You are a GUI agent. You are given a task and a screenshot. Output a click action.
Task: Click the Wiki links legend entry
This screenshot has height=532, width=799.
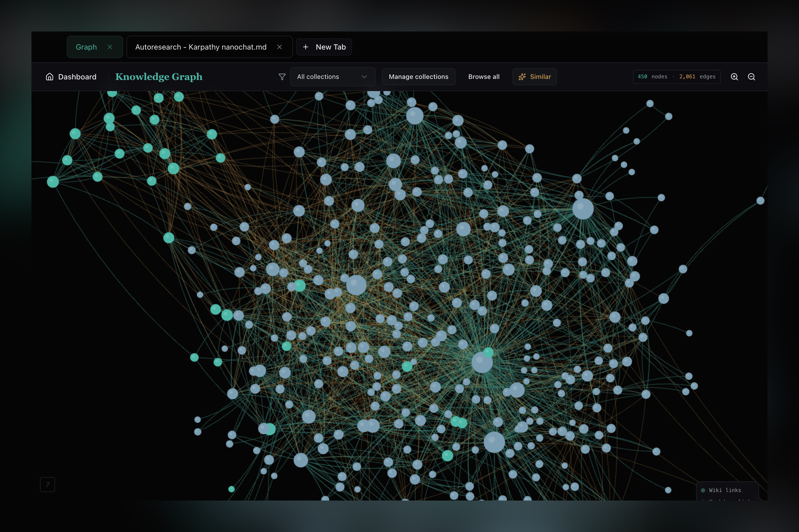pos(721,490)
